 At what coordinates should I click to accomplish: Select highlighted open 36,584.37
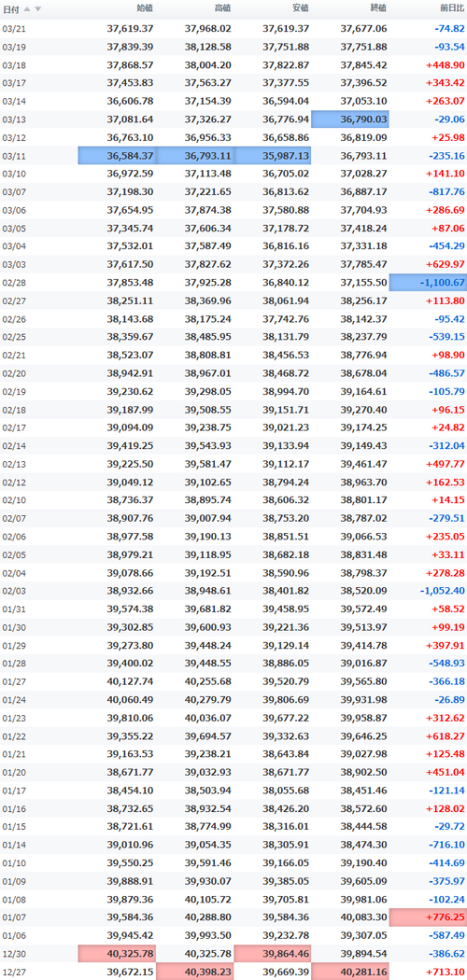point(117,156)
